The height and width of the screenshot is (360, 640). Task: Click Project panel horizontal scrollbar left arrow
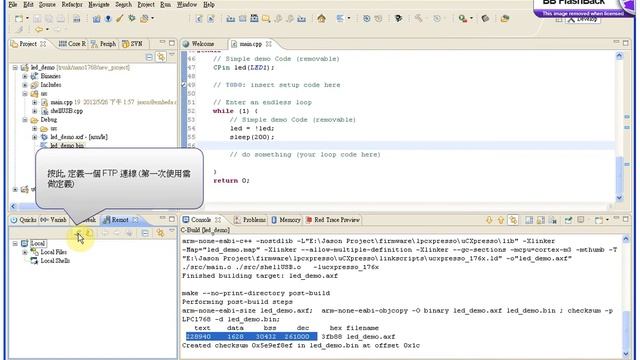tap(13, 207)
